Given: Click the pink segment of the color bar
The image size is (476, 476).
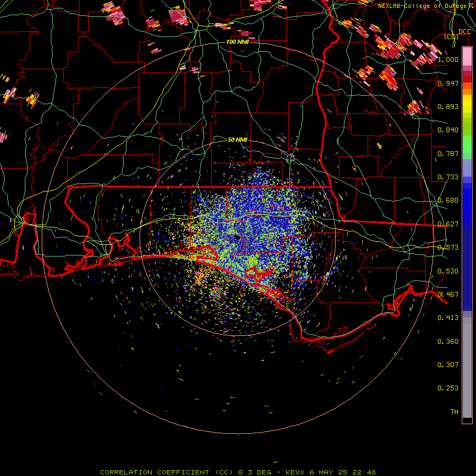Looking at the screenshot, I should tap(467, 57).
